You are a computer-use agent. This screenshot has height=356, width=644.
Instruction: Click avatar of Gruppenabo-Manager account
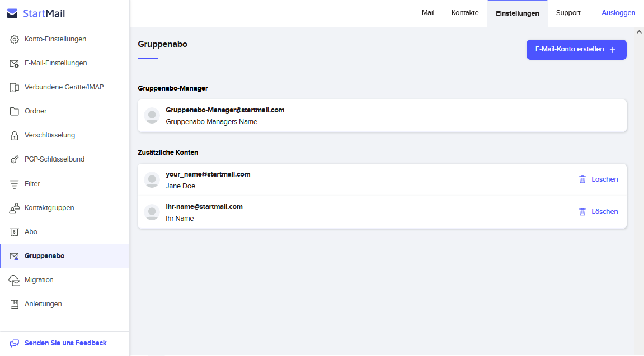152,116
